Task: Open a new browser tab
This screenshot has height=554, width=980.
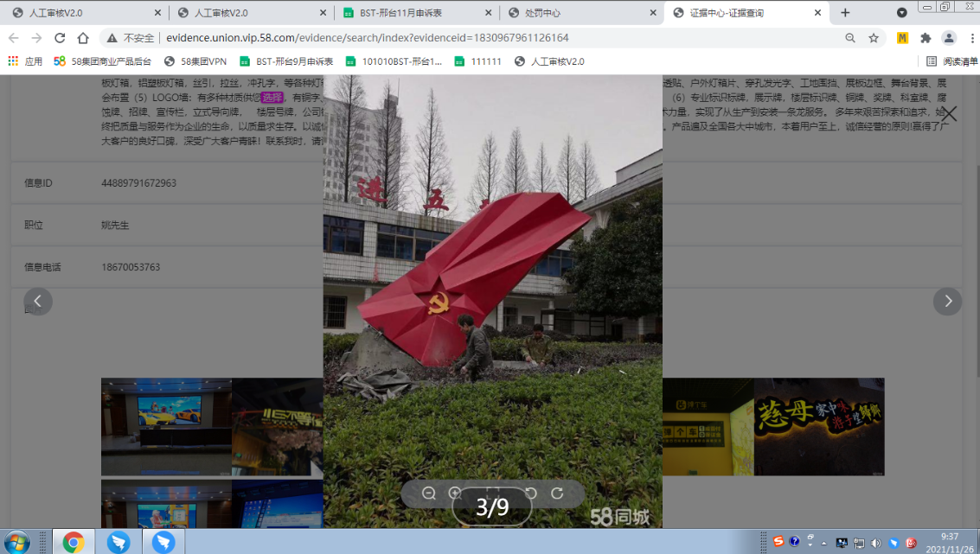Action: pos(845,12)
